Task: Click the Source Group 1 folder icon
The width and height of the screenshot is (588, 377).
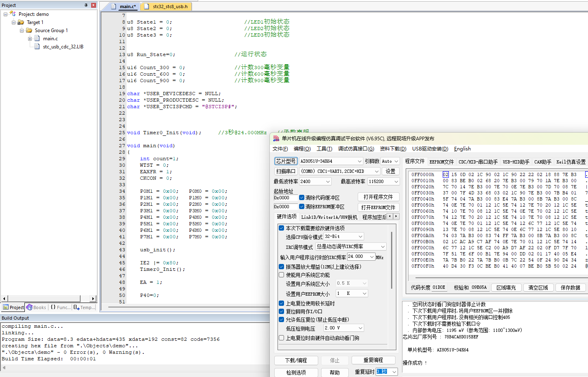Action: click(29, 31)
